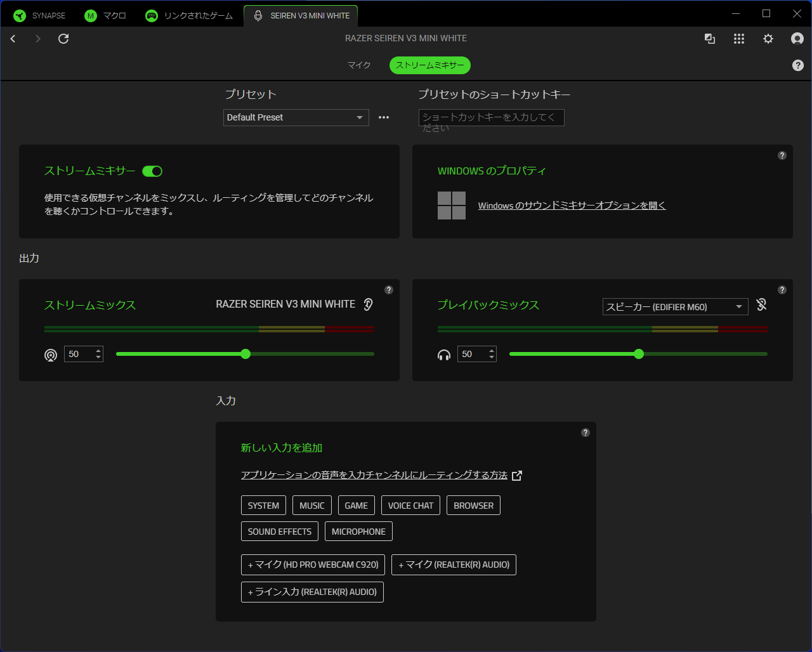Viewport: 812px width, 652px height.
Task: Toggle the Stream Mix ear monitoring icon
Action: pos(368,304)
